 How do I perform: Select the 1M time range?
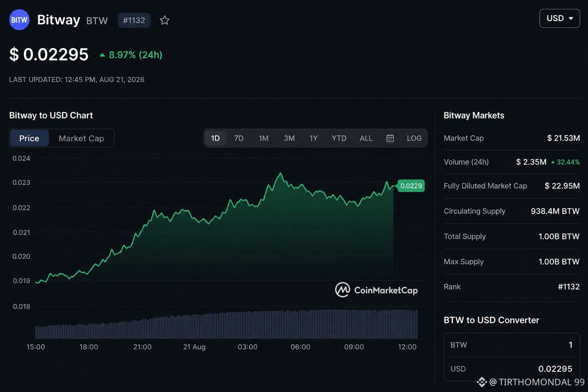(264, 138)
